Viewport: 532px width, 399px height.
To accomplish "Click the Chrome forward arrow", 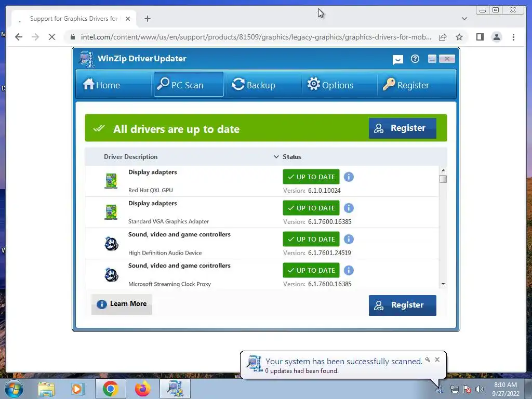I will pos(35,37).
